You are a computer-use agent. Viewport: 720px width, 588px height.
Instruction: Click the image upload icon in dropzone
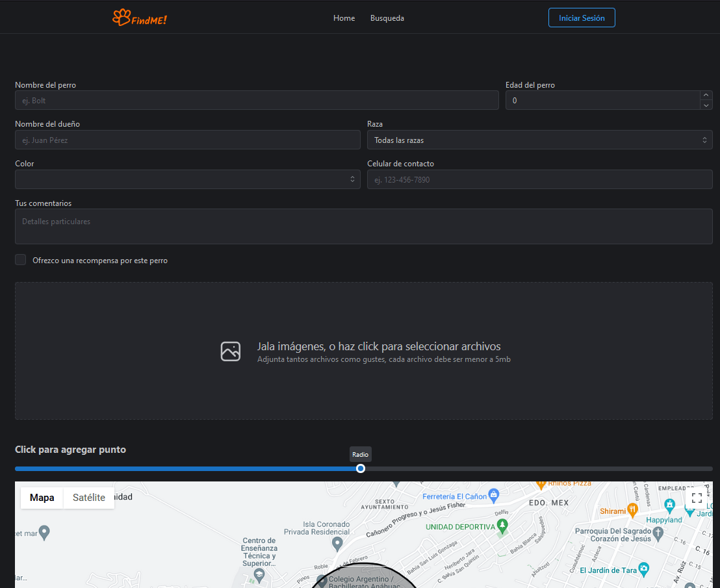tap(231, 351)
